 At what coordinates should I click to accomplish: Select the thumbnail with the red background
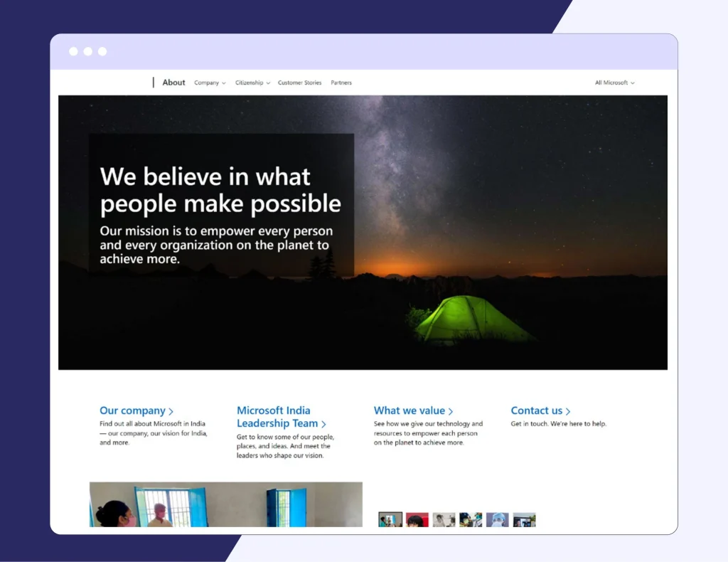[417, 519]
